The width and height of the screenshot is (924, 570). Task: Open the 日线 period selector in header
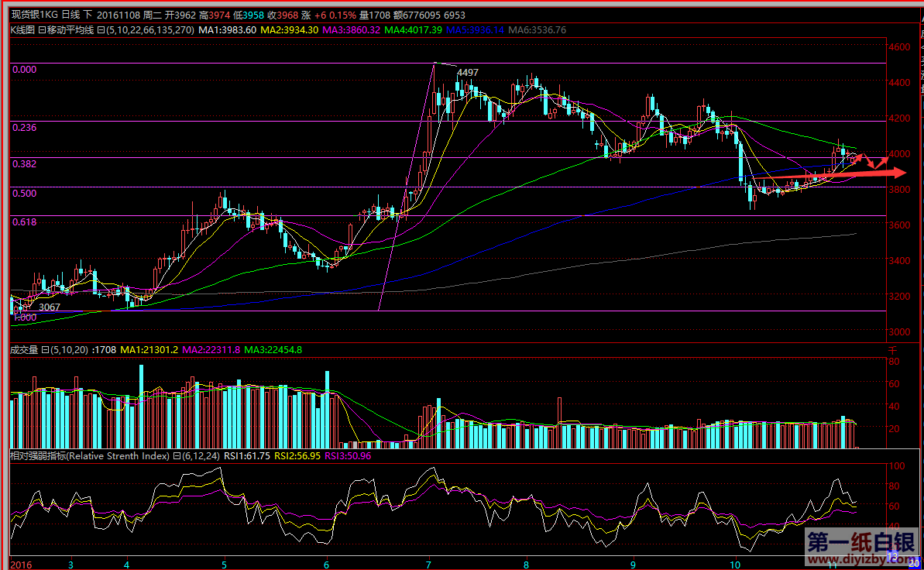pos(70,15)
